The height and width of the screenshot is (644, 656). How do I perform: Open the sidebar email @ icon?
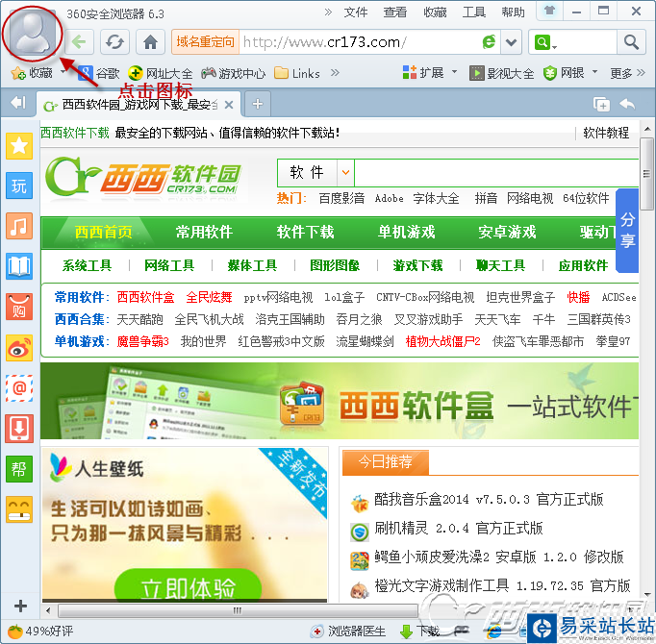19,388
